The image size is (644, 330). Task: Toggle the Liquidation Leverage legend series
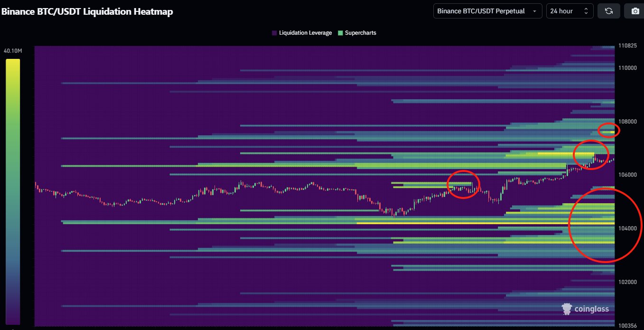point(301,33)
